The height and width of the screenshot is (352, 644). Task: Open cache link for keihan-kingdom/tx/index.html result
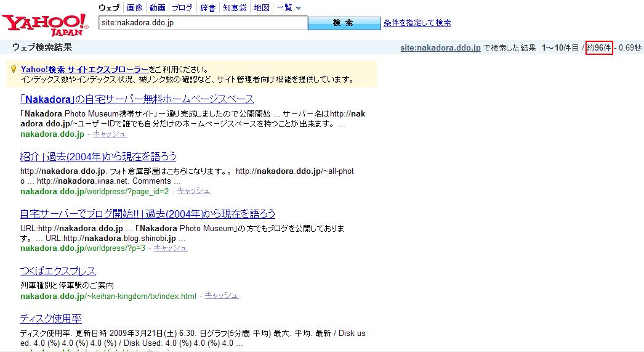coord(222,296)
